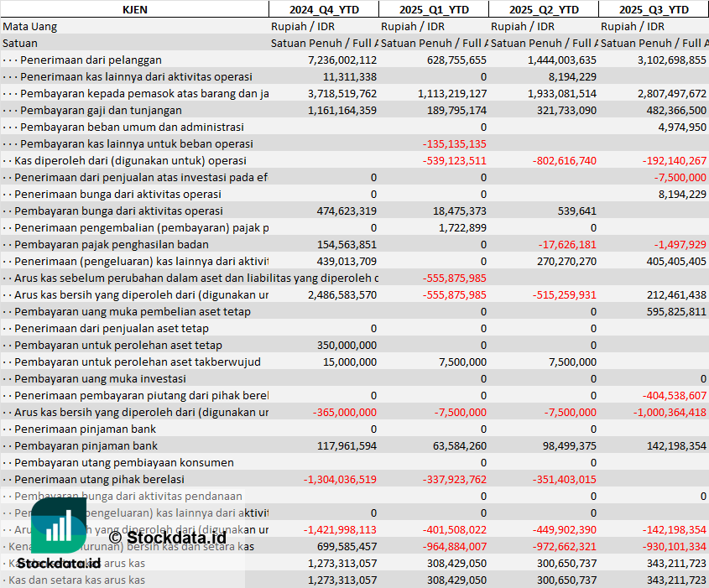Select negative value -351,403,015
This screenshot has width=709, height=588.
pyautogui.click(x=565, y=479)
